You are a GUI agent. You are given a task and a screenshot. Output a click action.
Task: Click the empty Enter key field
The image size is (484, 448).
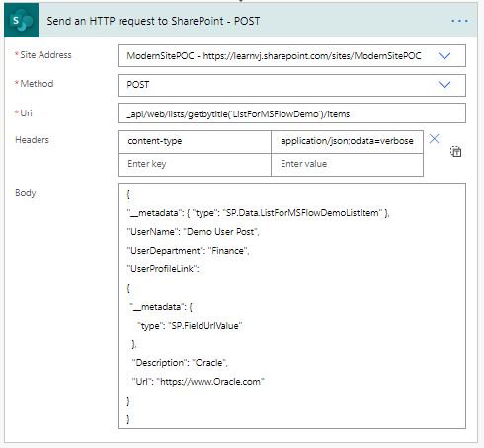coord(195,165)
